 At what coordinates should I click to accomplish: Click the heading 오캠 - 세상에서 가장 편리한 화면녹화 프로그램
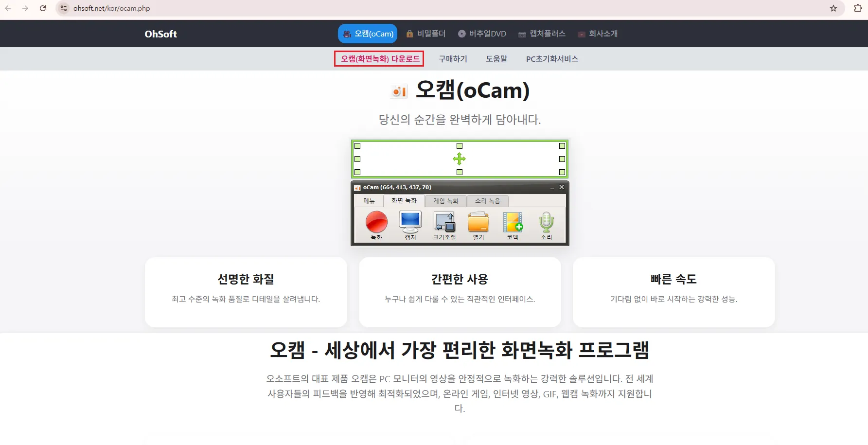point(460,350)
